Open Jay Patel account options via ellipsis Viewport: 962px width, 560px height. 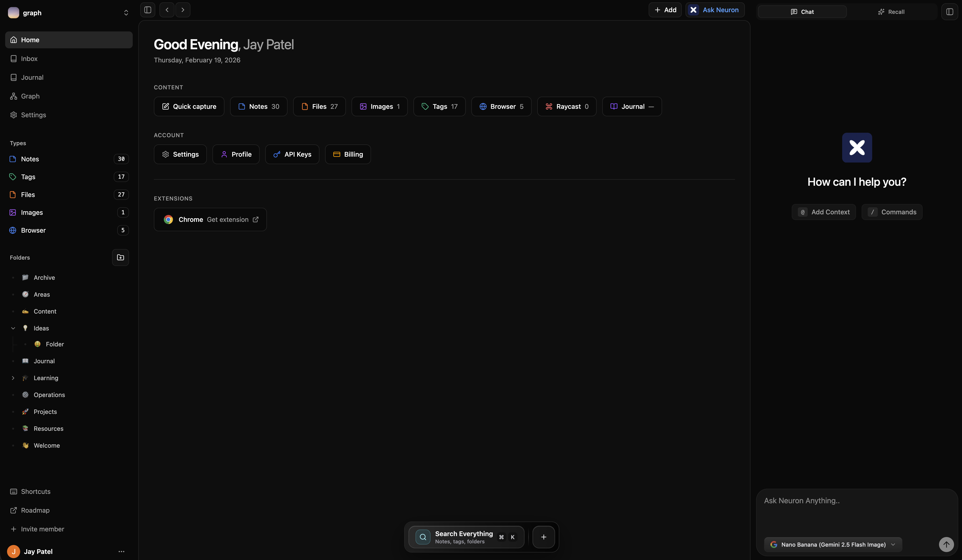tap(121, 552)
